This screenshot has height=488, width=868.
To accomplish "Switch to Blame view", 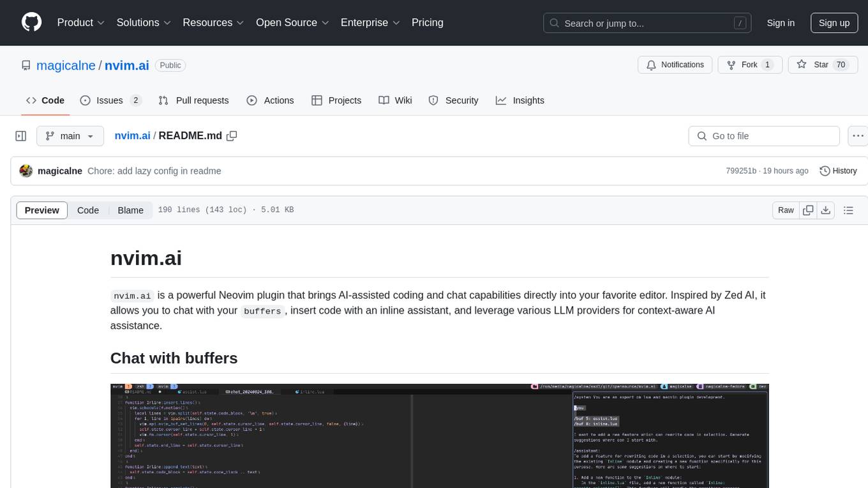I will point(130,210).
